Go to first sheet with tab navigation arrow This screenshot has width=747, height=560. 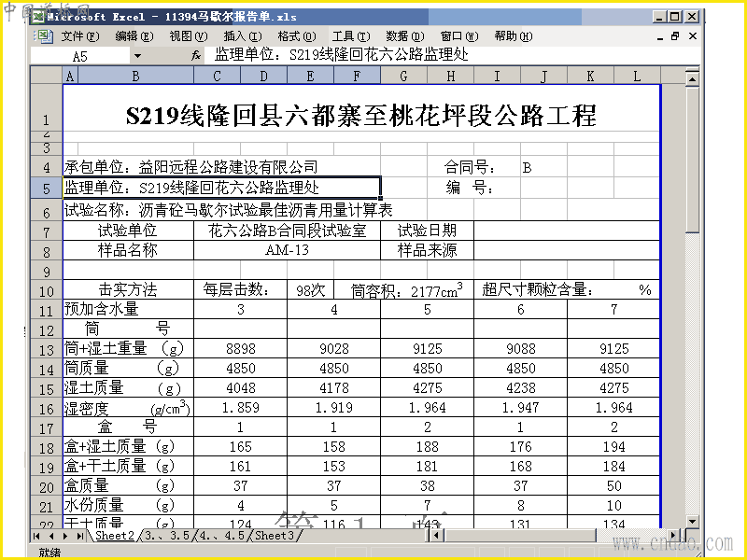36,536
